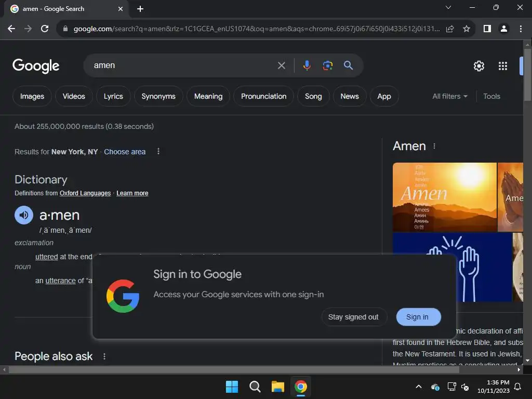The height and width of the screenshot is (399, 532).
Task: Select the Synonyms filter chip
Action: click(x=158, y=96)
